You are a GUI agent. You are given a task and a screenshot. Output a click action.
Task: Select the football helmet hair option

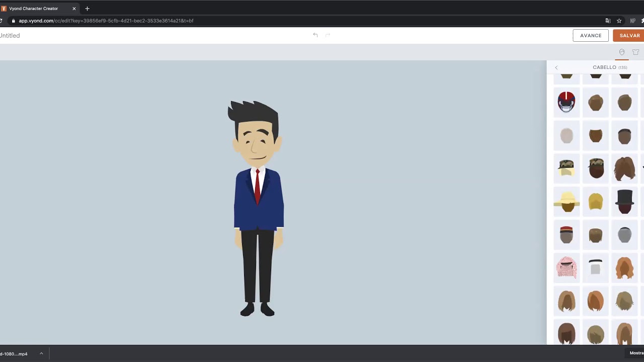point(567,102)
